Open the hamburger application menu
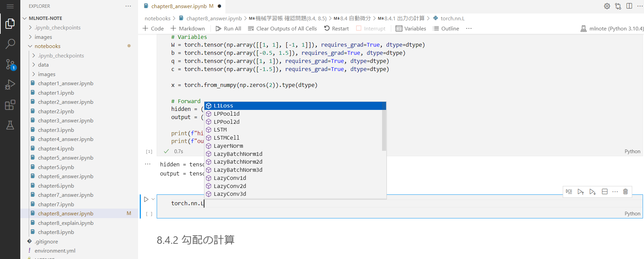644x259 pixels. (10, 6)
